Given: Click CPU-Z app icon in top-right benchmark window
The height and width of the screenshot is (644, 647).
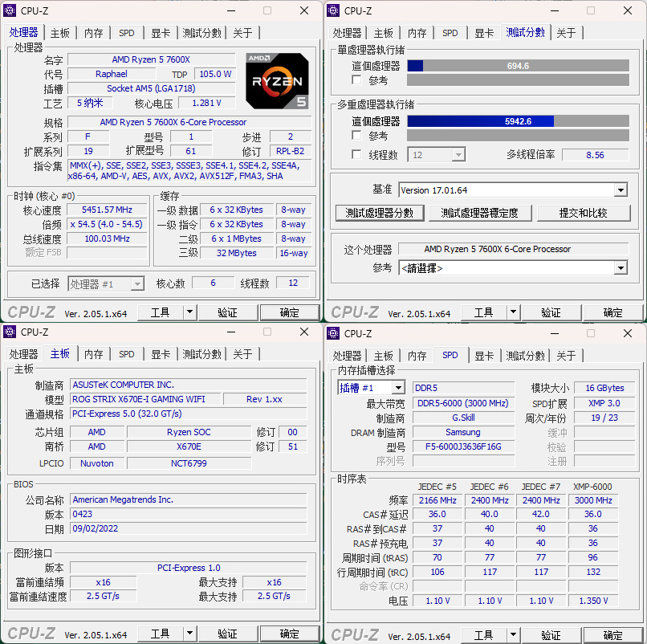Looking at the screenshot, I should point(333,10).
